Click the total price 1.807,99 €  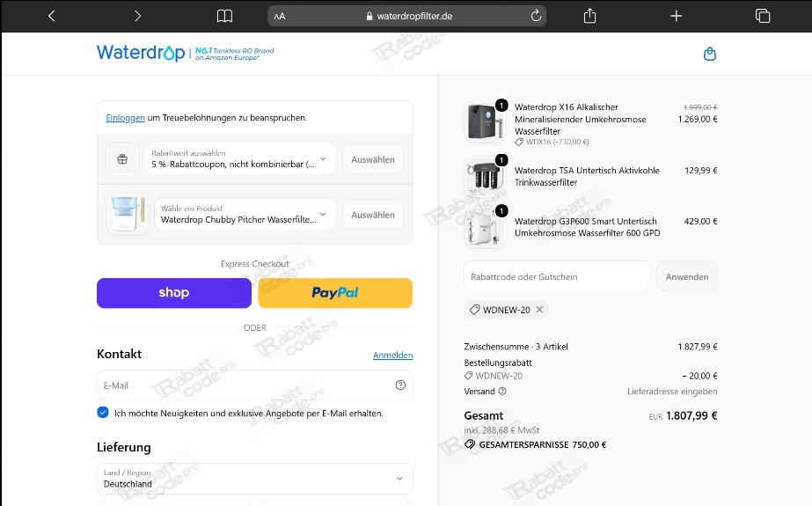691,415
